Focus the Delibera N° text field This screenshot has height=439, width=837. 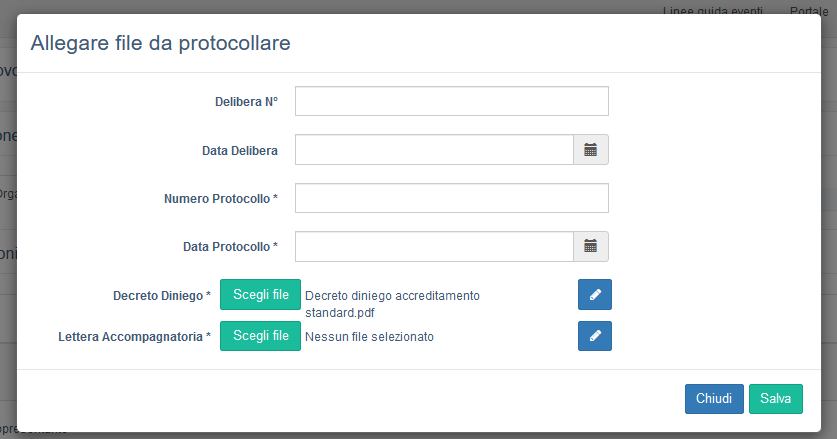(x=451, y=102)
